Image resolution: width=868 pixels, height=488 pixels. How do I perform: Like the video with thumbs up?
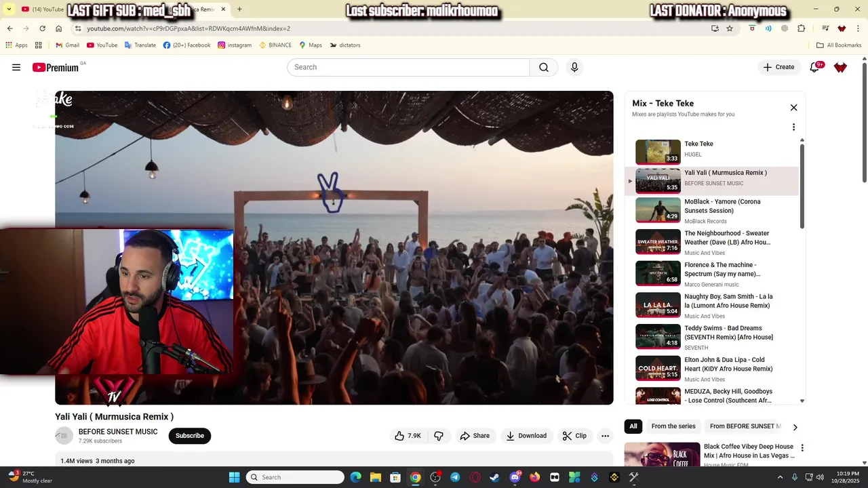tap(408, 436)
